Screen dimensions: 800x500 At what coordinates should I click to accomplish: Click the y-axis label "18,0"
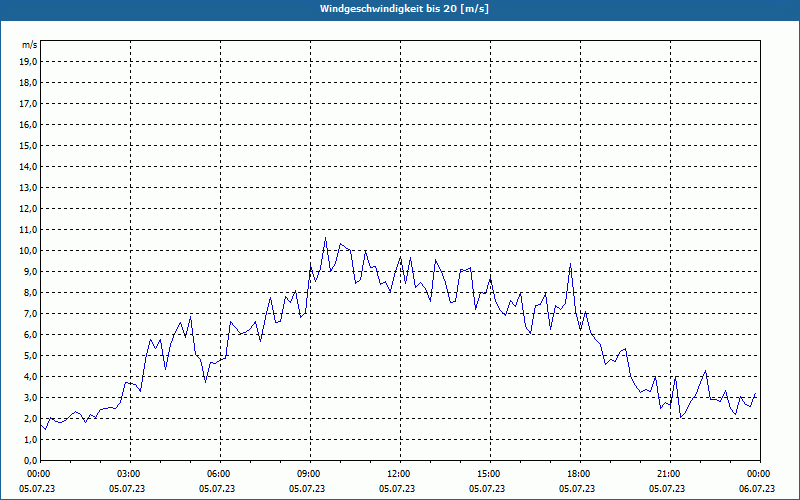pyautogui.click(x=28, y=83)
